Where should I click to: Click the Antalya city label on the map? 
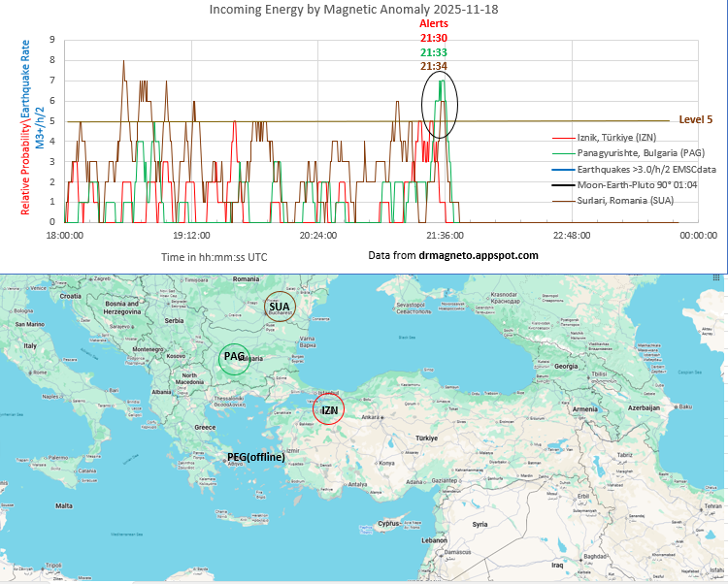[x=357, y=484]
